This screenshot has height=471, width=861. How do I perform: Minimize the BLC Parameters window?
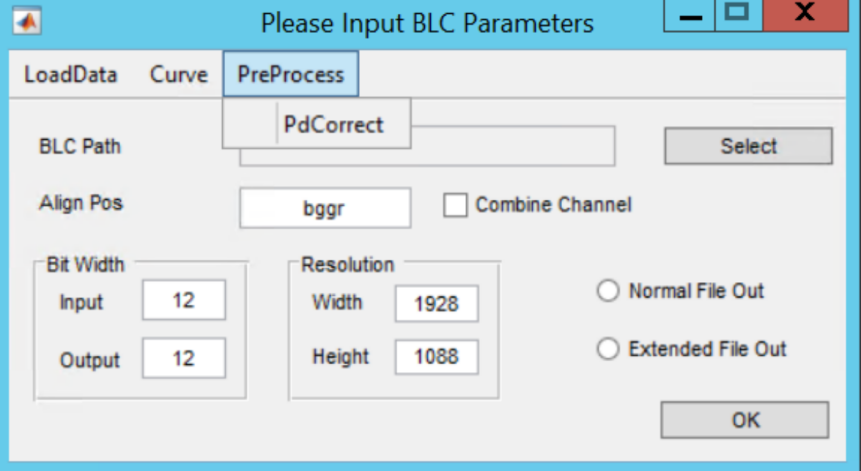pyautogui.click(x=690, y=15)
